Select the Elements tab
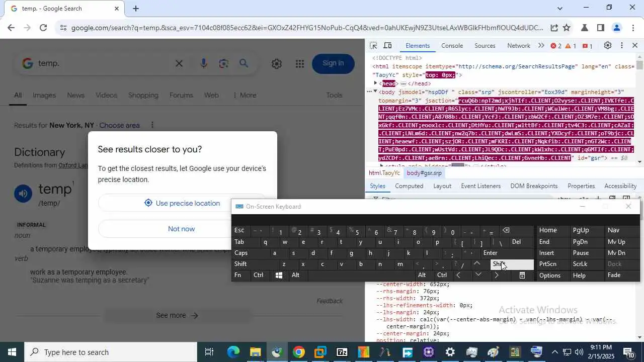644x362 pixels. pyautogui.click(x=418, y=46)
